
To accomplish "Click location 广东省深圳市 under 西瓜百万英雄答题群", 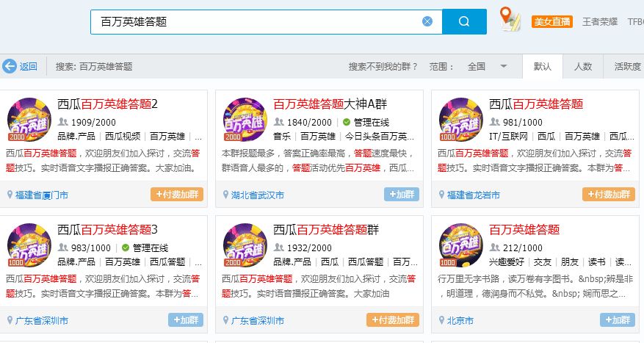I will tap(258, 321).
